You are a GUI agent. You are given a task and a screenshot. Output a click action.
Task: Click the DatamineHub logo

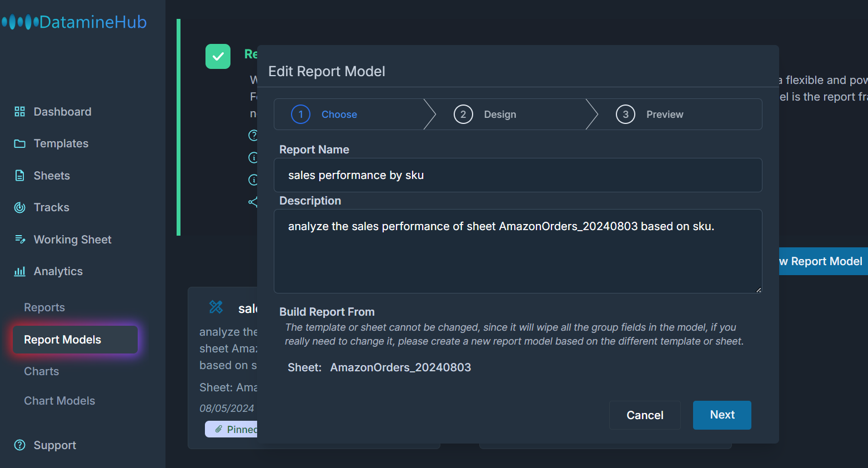coord(74,22)
